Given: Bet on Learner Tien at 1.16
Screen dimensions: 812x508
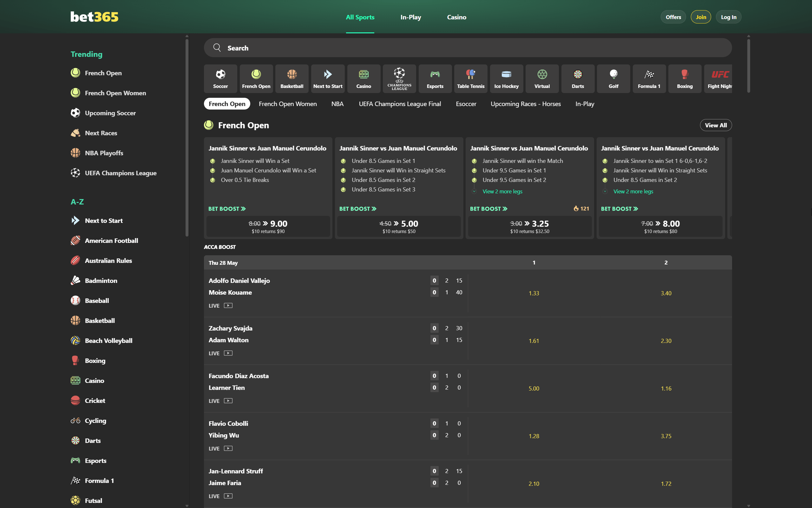Looking at the screenshot, I should click(666, 389).
